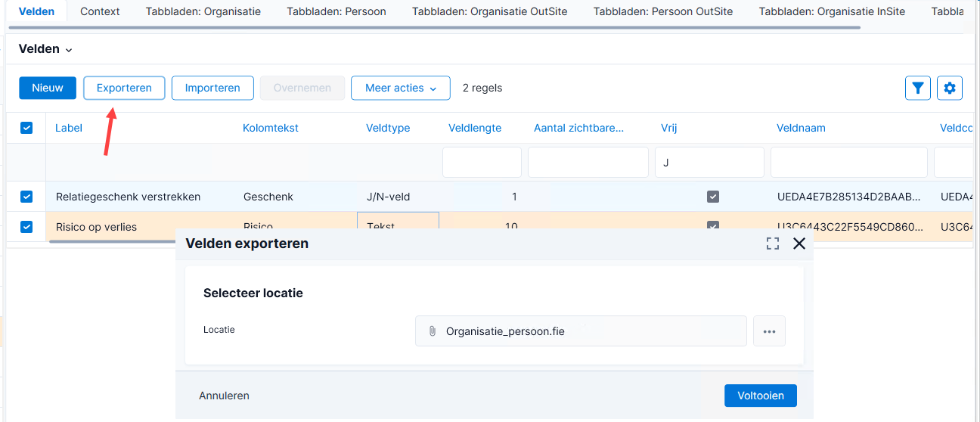Click the horizontal scrollbar under the tabs
This screenshot has width=980, height=422.
pos(435,28)
